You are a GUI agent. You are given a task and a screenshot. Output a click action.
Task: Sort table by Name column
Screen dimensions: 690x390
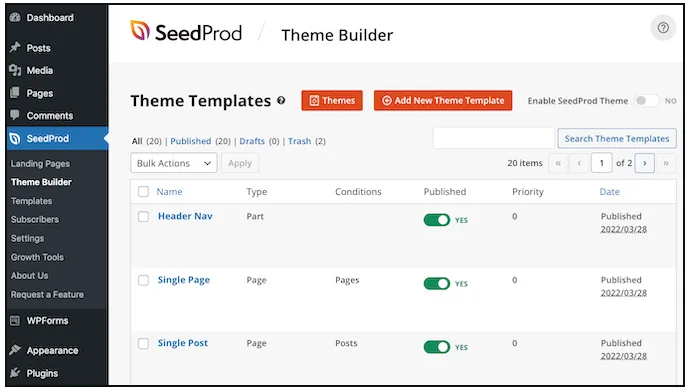[169, 192]
